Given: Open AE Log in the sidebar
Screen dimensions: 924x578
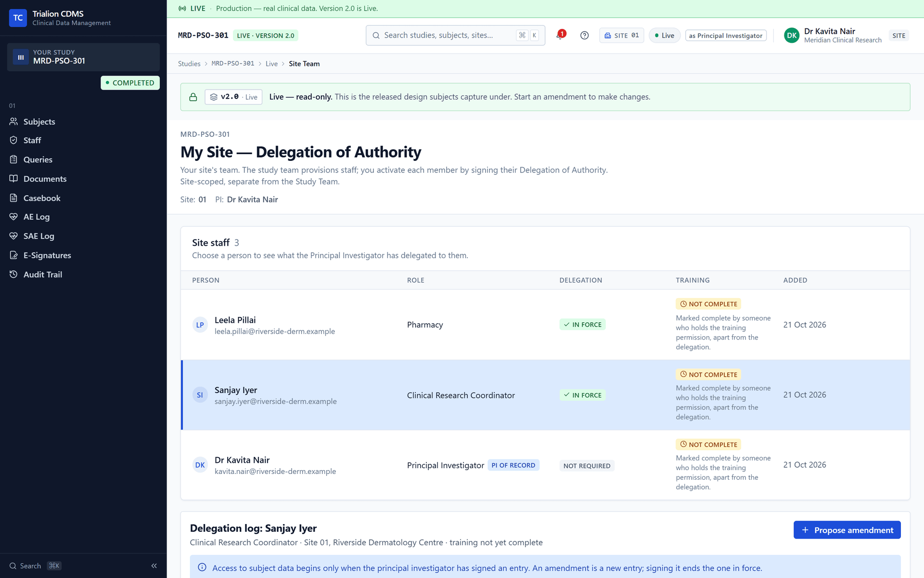Looking at the screenshot, I should [x=83, y=217].
